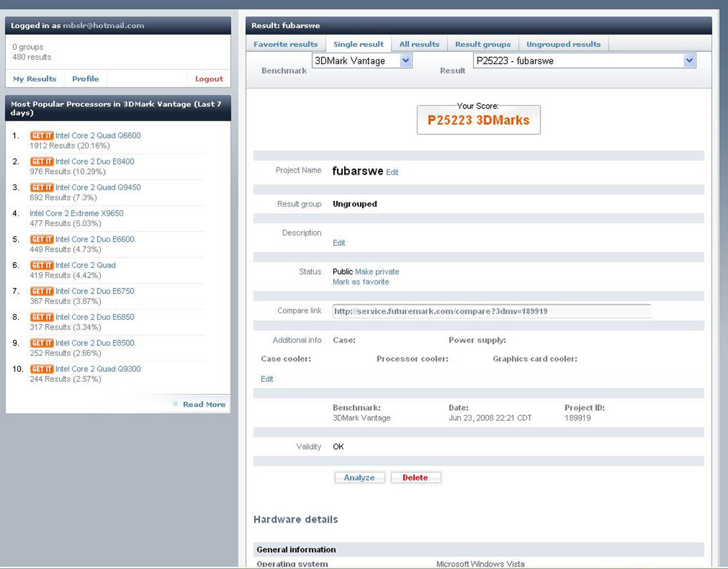Click GET IT badge for Core 2 Quad Q9300
The height and width of the screenshot is (569, 728).
[x=42, y=370]
